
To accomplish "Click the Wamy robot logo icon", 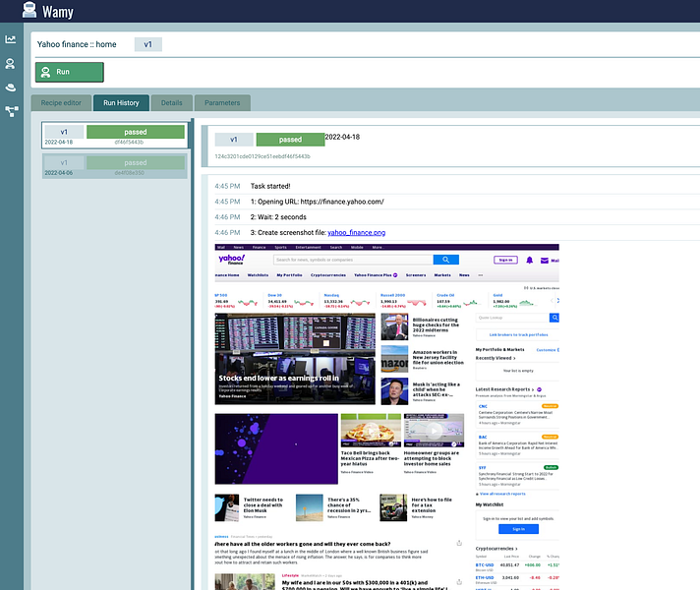I will pos(29,10).
